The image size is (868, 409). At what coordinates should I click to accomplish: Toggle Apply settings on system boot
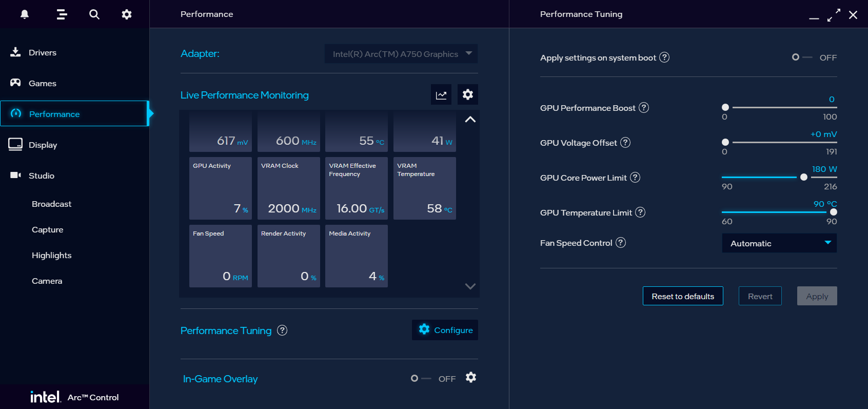pos(802,57)
